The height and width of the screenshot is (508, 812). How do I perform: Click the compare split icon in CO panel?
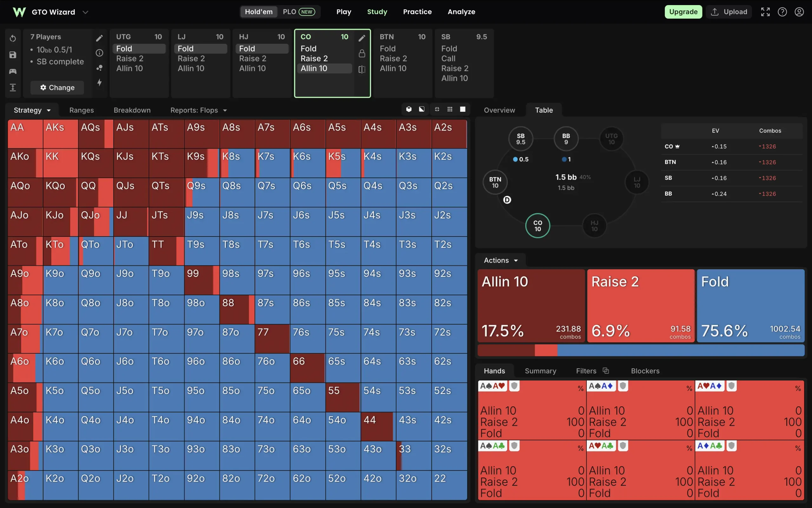(x=362, y=69)
